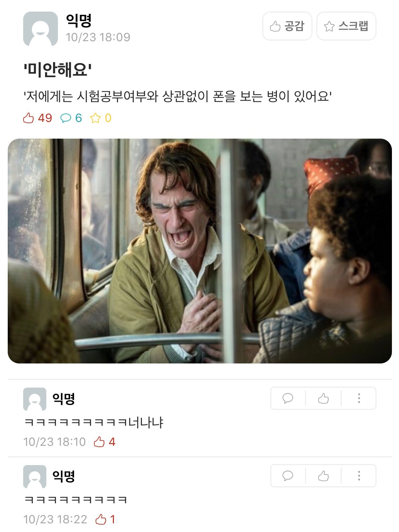Like the second comment with thumbs-up icon
399x532 pixels.
click(x=323, y=476)
